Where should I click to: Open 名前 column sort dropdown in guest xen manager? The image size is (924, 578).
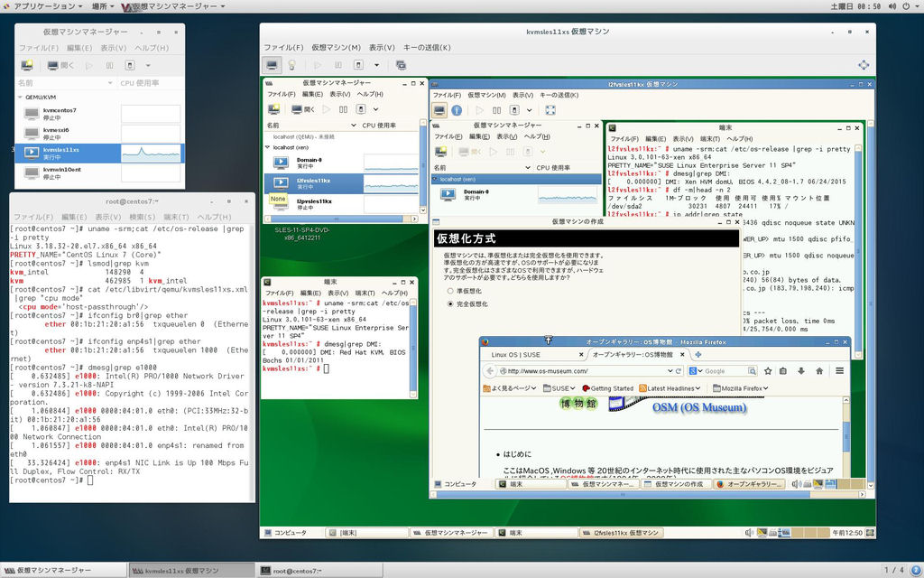(354, 126)
